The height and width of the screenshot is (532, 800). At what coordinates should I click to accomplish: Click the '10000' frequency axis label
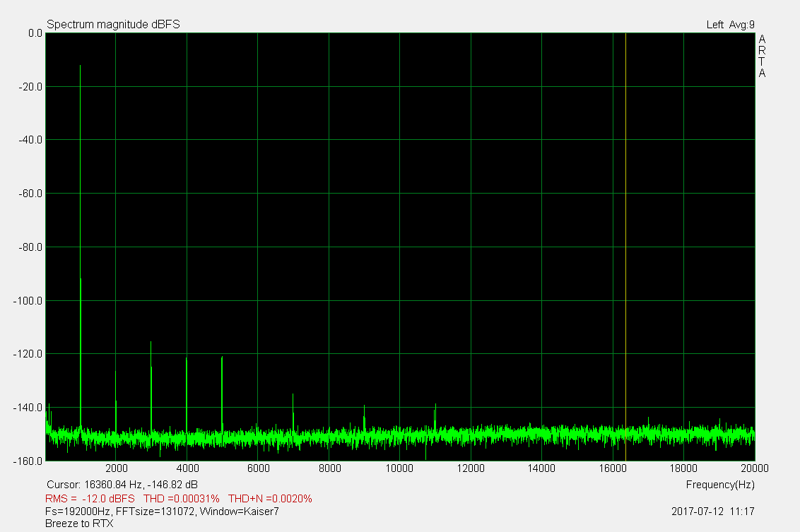(x=399, y=468)
